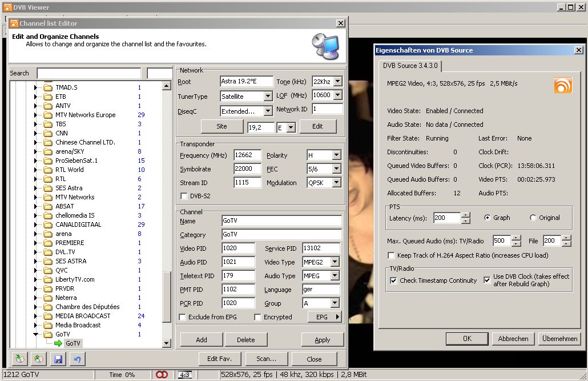Screen dimensions: 588x381
Task: Click the RTL World folder icon
Action: tap(47, 170)
